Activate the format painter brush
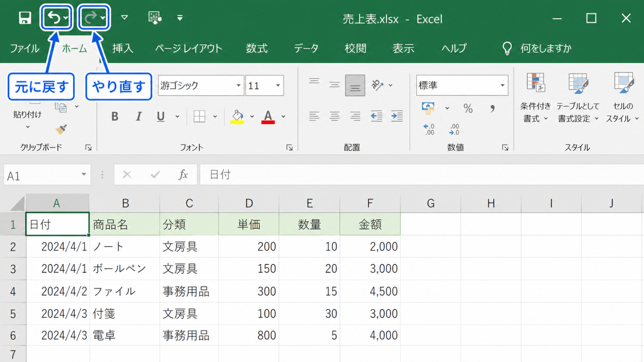The width and height of the screenshot is (644, 362). pos(61,129)
